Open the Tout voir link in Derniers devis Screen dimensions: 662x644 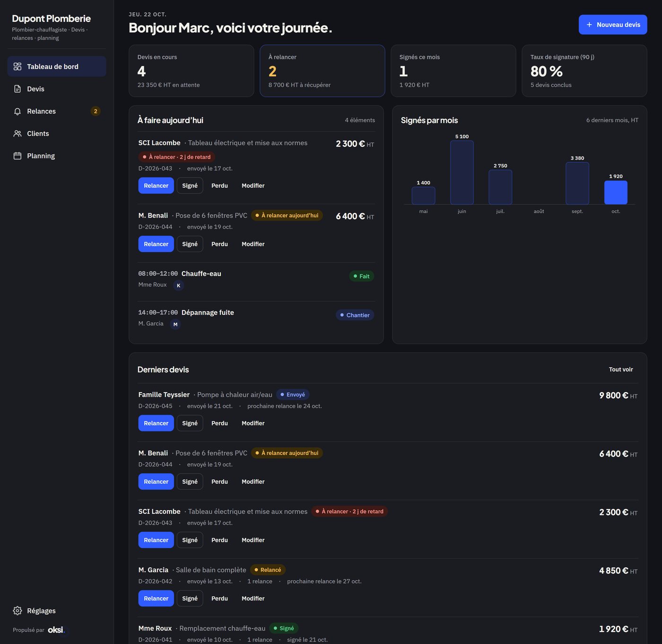[x=621, y=370]
